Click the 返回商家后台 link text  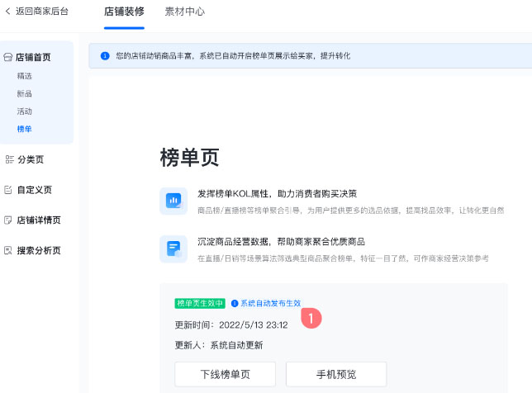click(x=42, y=12)
